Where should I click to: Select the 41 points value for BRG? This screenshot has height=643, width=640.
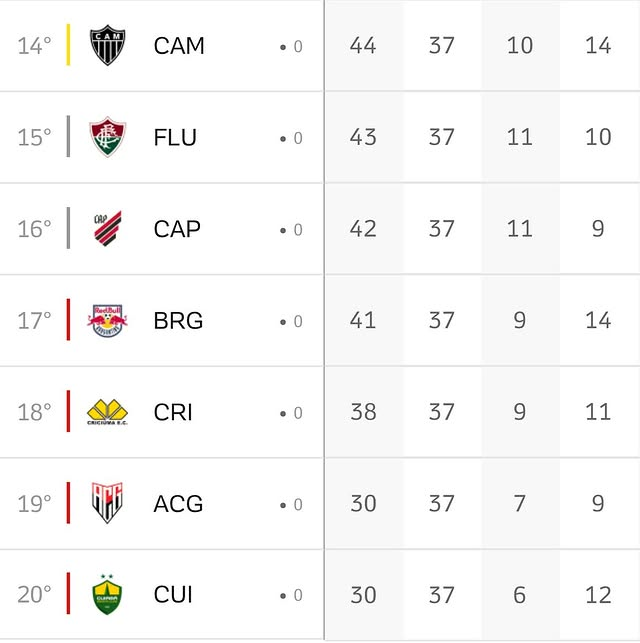363,320
